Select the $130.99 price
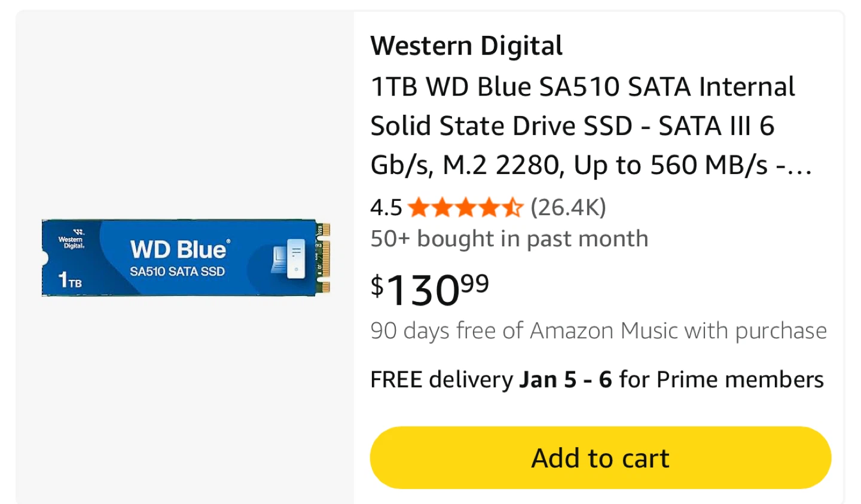 429,289
